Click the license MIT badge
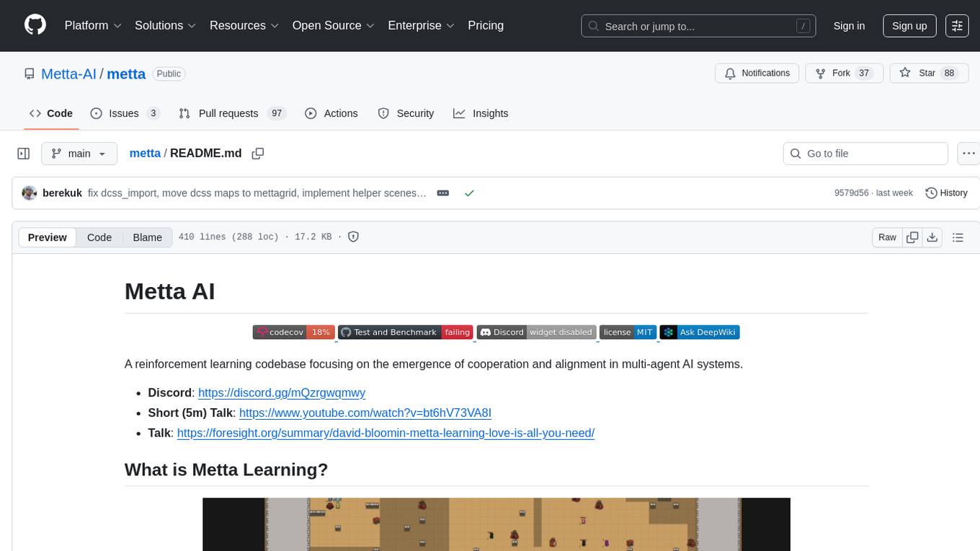The height and width of the screenshot is (551, 980). [x=628, y=332]
